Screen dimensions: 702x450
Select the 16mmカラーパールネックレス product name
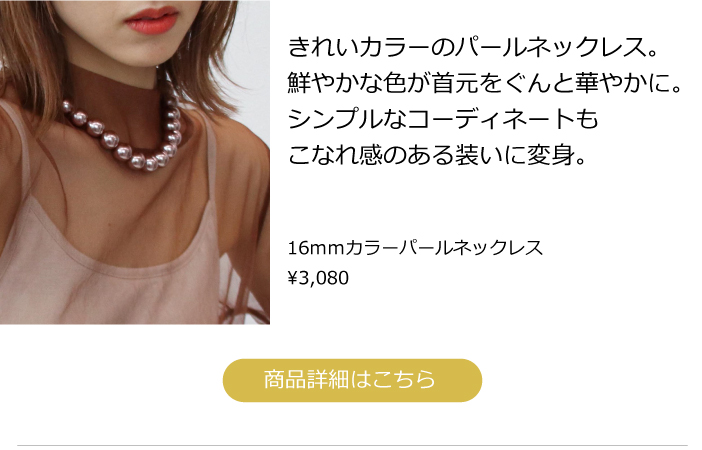pyautogui.click(x=415, y=248)
